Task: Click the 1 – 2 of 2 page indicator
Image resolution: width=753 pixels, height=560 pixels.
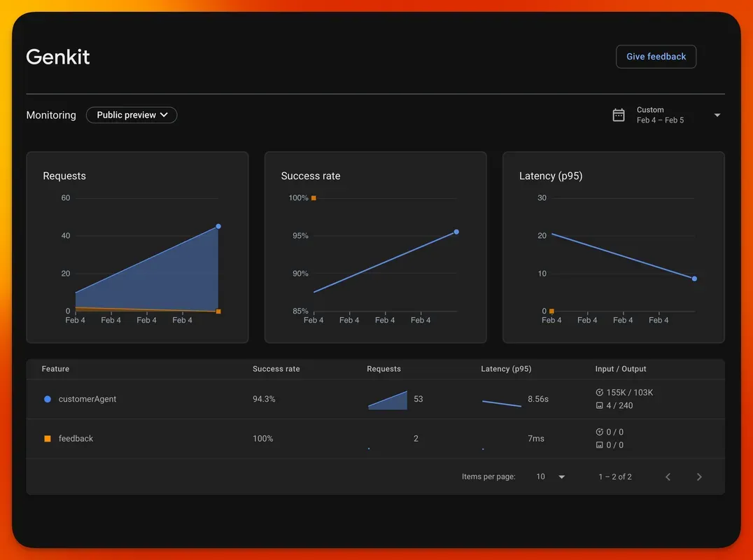Action: pos(615,477)
